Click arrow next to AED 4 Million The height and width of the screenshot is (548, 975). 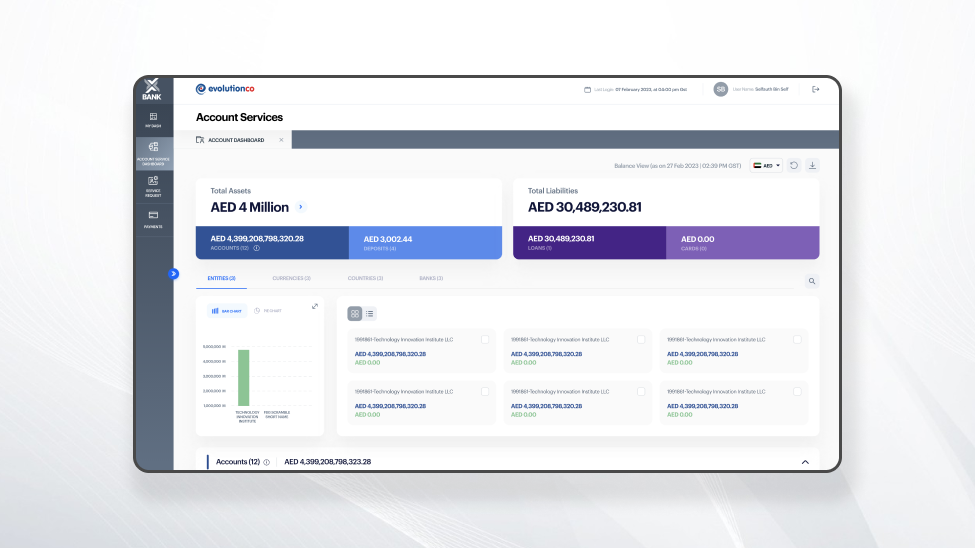[301, 207]
